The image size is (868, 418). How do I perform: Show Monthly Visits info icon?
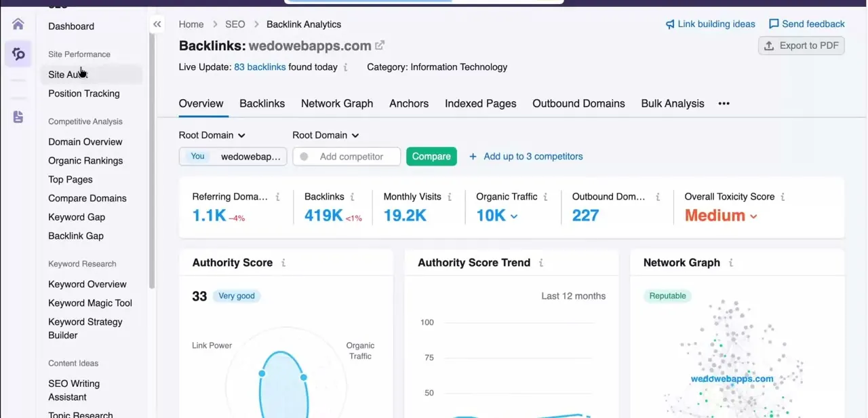coord(449,197)
